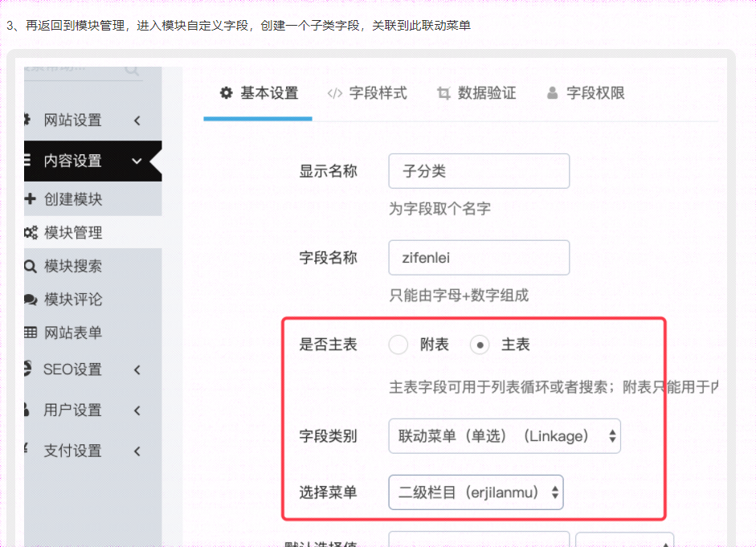This screenshot has height=547, width=756.
Task: Click the 用户设置 menu label
Action: (x=73, y=410)
